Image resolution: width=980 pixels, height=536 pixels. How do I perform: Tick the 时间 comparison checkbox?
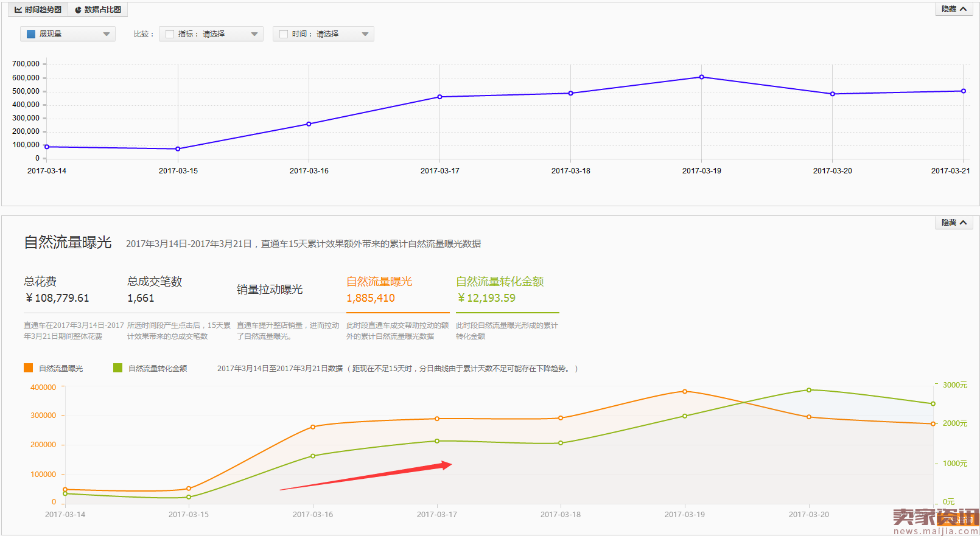click(284, 34)
